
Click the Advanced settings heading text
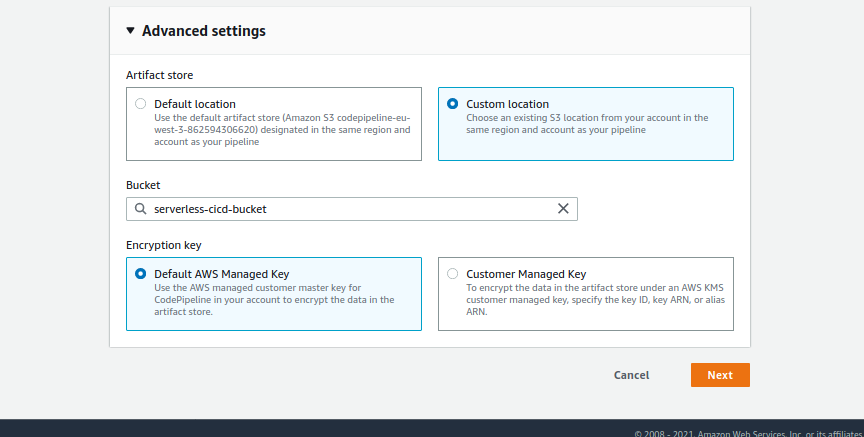tap(203, 31)
